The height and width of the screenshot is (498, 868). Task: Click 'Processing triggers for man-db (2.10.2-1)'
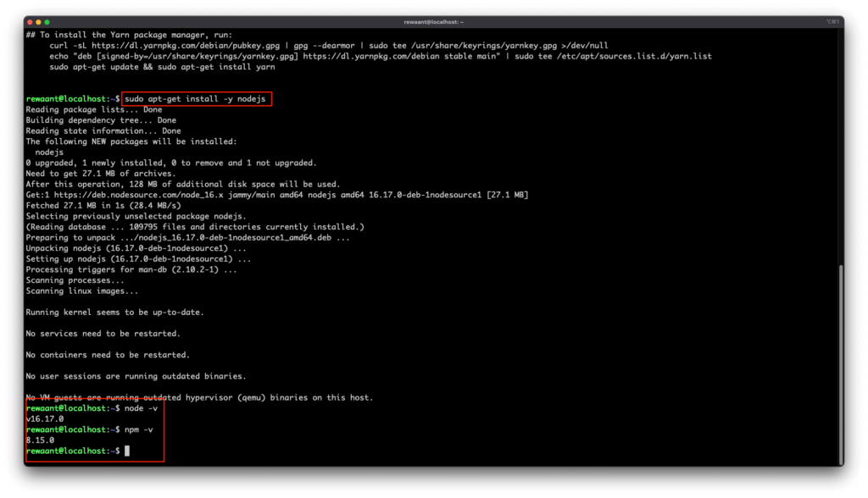tap(131, 269)
